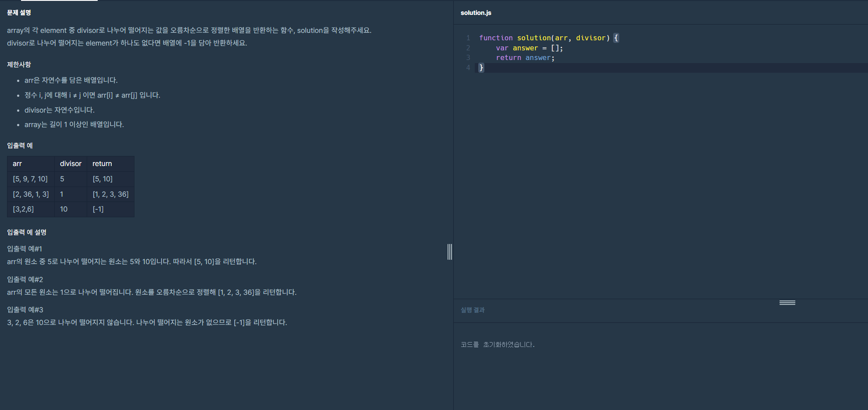Click the 'divisor' table column header
Viewport: 868px width, 410px height.
coord(71,164)
